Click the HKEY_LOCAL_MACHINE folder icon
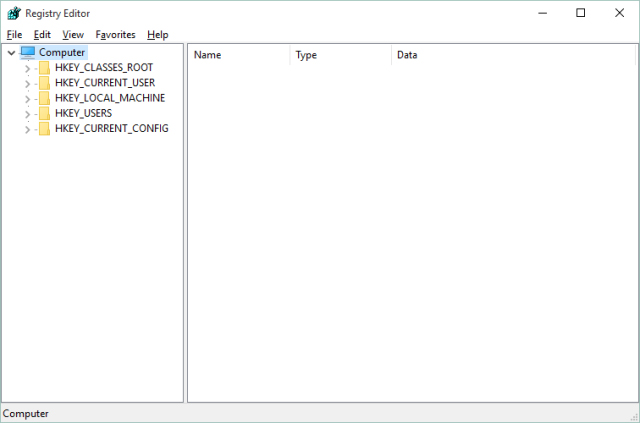 (44, 98)
